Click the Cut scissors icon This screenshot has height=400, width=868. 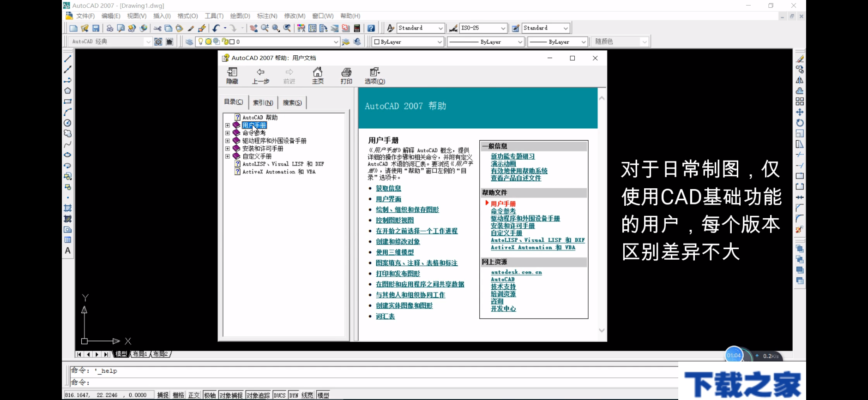point(157,28)
